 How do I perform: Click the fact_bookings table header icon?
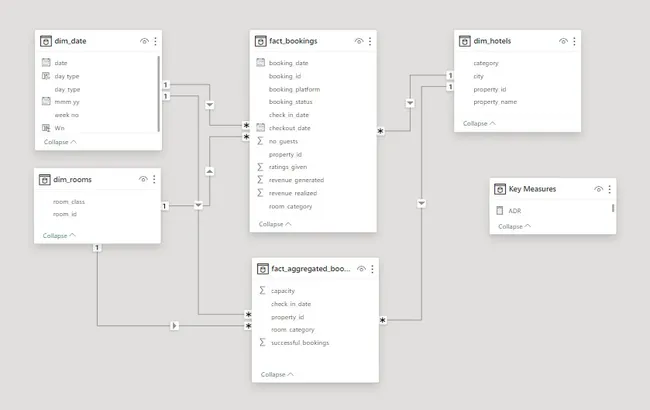click(261, 41)
